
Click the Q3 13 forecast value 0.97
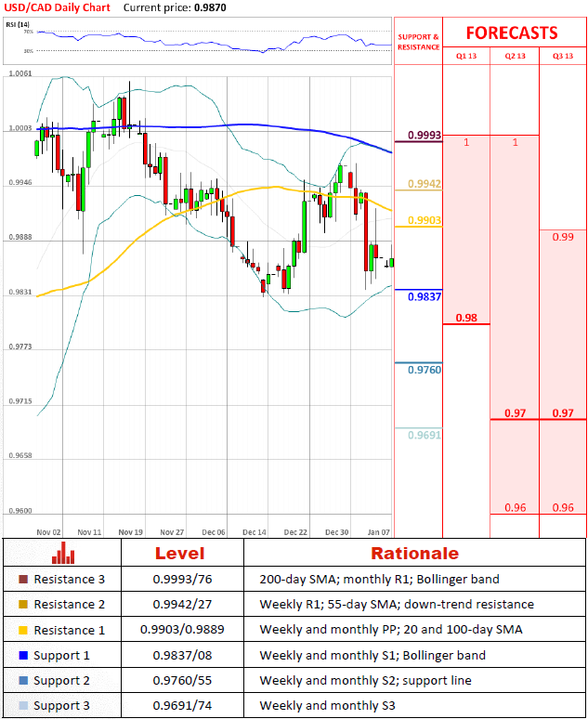[x=563, y=413]
